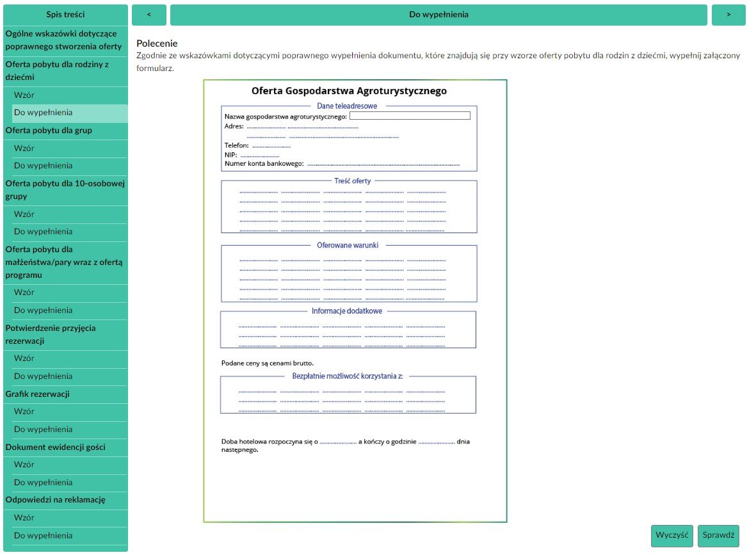Select Oferta pobytu dla 10-osobowej grupy
Viewport: 756px width, 555px height.
coord(64,189)
